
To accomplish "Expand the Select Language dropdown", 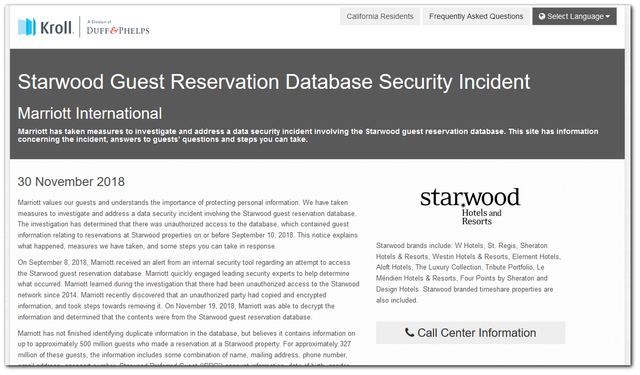I will coord(574,16).
